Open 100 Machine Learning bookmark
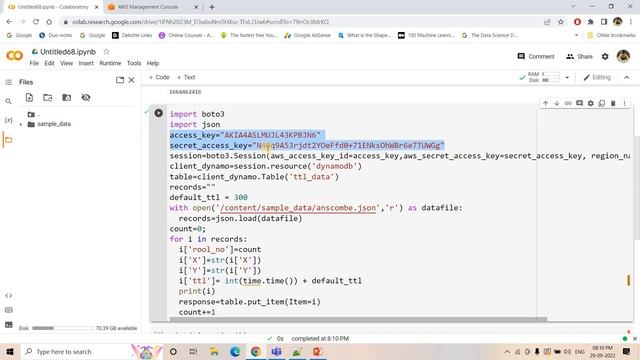The width and height of the screenshot is (640, 360). pos(426,35)
